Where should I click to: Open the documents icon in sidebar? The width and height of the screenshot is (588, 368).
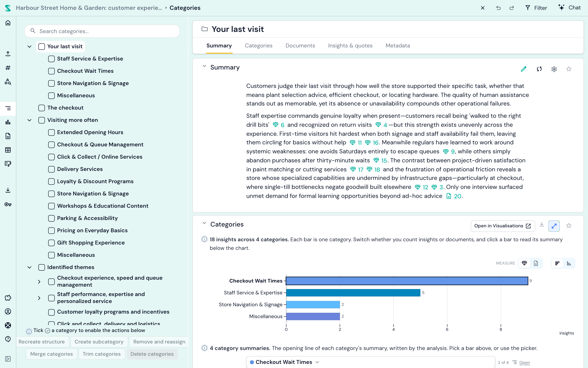pos(8,136)
